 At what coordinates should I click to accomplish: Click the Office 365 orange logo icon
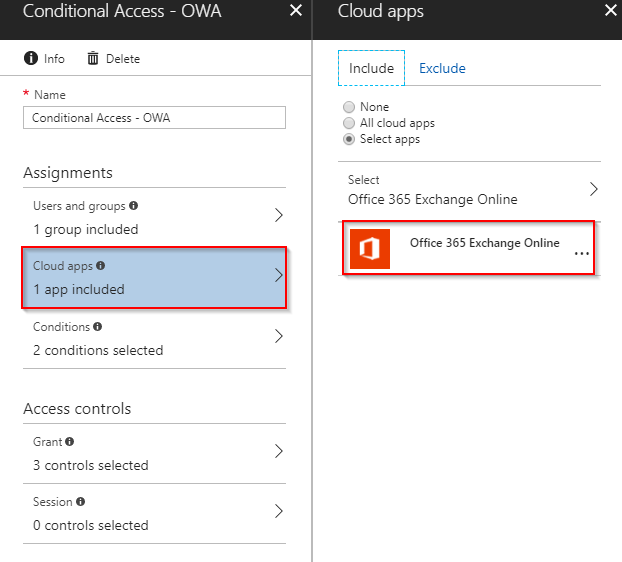(x=370, y=249)
